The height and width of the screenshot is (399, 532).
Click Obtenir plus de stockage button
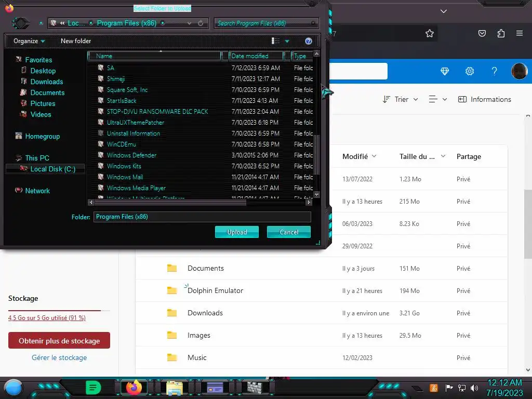click(x=59, y=341)
